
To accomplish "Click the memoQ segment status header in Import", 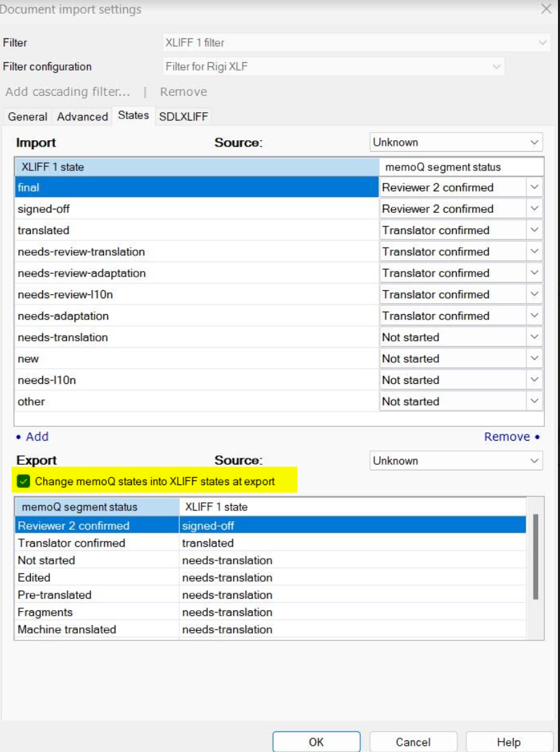I will pyautogui.click(x=462, y=167).
